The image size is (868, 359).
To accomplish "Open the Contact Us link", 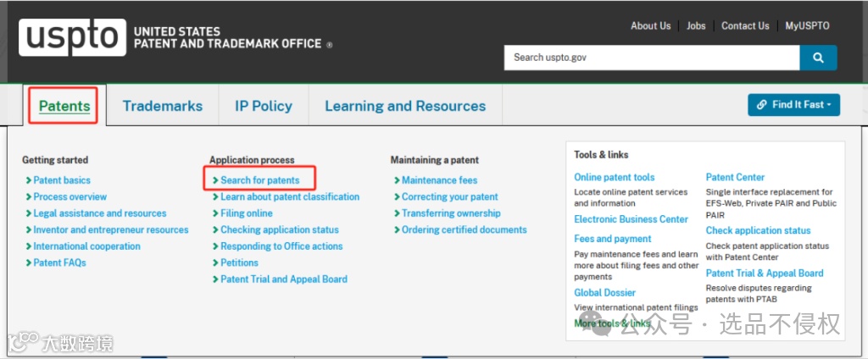I will point(745,26).
